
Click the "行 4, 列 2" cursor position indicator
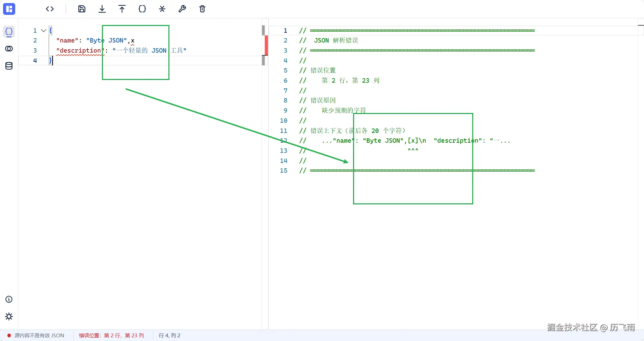point(169,336)
